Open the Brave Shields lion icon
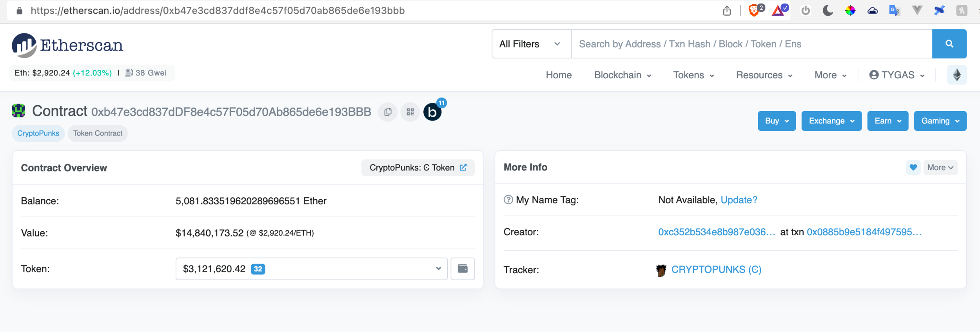The width and height of the screenshot is (980, 332). [754, 10]
